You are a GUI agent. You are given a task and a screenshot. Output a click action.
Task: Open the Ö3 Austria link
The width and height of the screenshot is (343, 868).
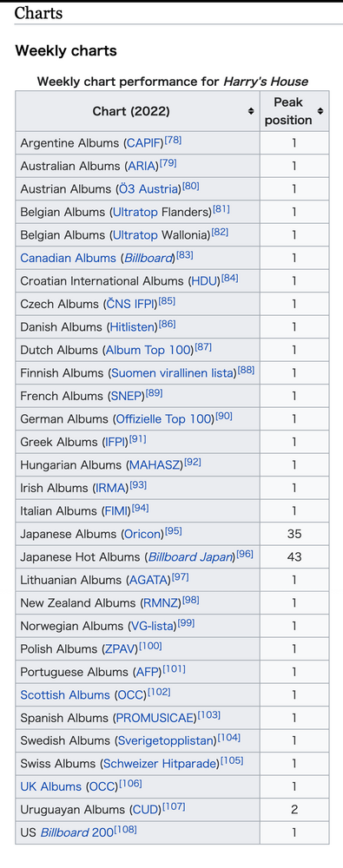(x=148, y=189)
